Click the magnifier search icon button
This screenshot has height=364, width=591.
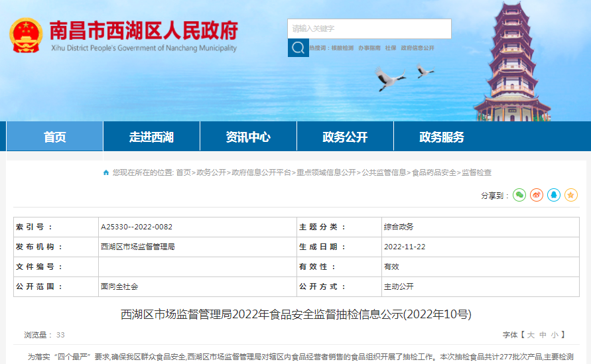[298, 48]
